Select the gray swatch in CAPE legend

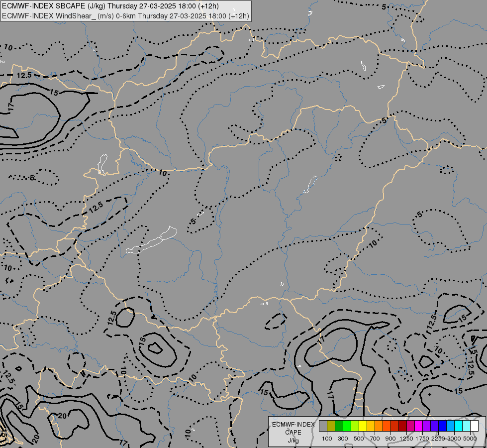coord(323,426)
